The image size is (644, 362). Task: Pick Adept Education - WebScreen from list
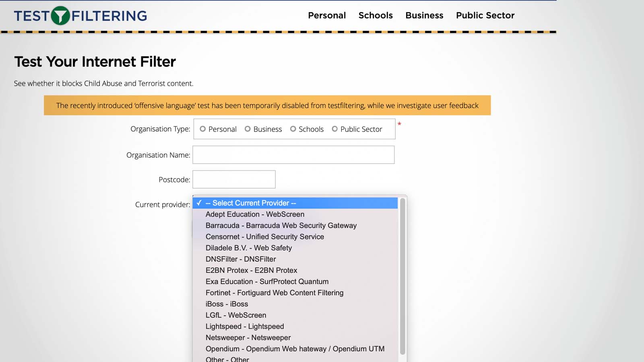click(x=255, y=214)
